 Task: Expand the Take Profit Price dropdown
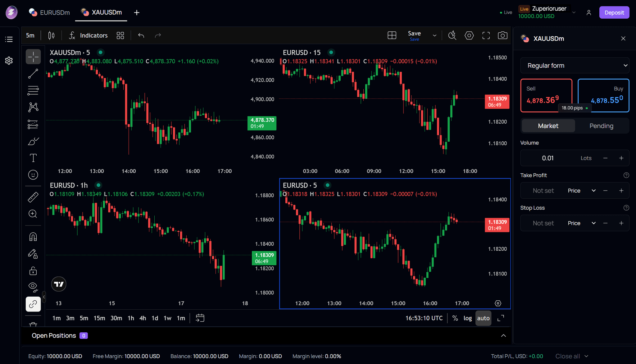coord(593,190)
